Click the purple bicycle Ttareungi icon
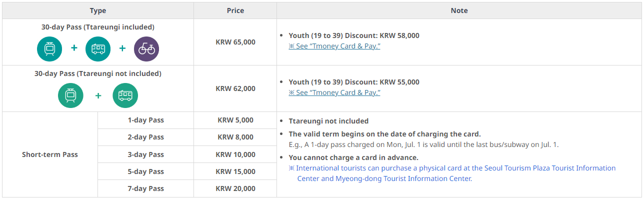Screen dimensions: 644x200 [x=146, y=48]
